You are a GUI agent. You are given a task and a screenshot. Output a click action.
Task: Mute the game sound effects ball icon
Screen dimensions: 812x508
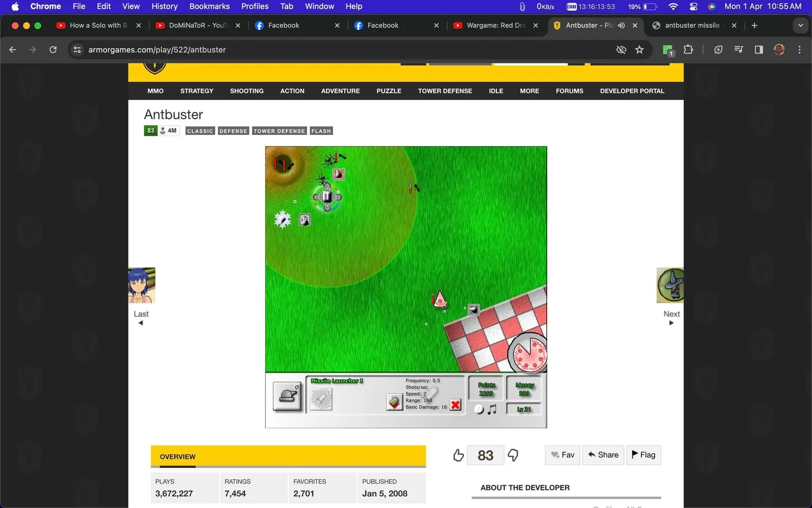pyautogui.click(x=478, y=407)
